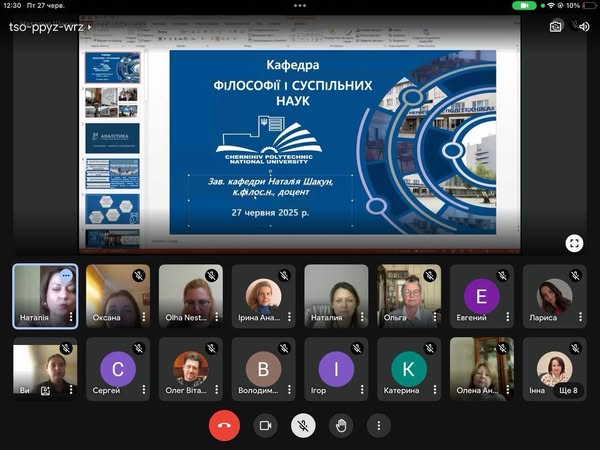Select Лариса's participant tile

555,296
